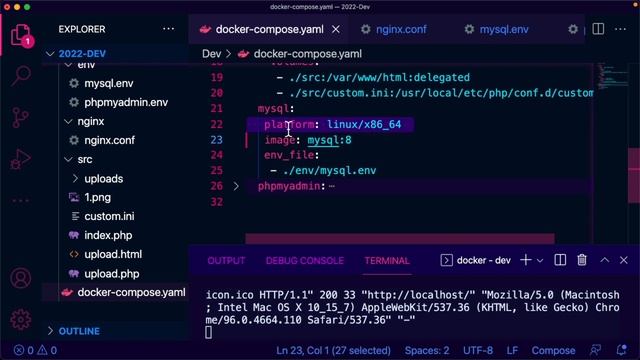
Task: Open editor more actions ellipsis
Action: [x=620, y=29]
